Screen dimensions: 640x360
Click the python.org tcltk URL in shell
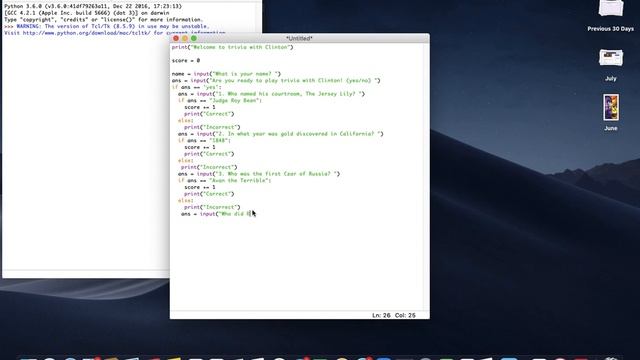[86, 33]
